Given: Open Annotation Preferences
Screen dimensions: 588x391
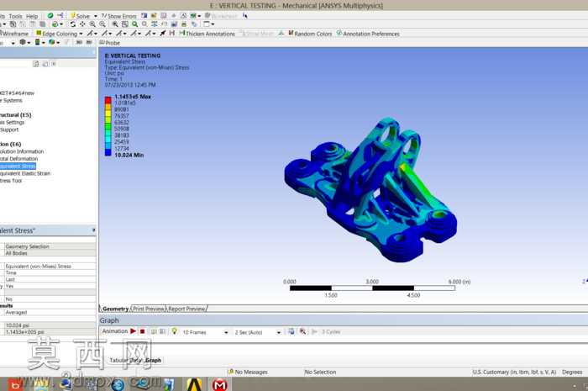Looking at the screenshot, I should coord(368,34).
